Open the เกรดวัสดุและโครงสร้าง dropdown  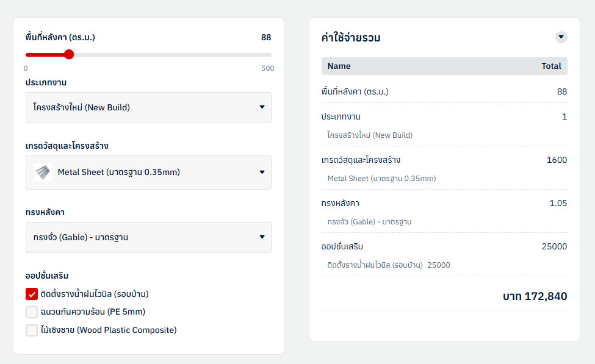pos(148,173)
